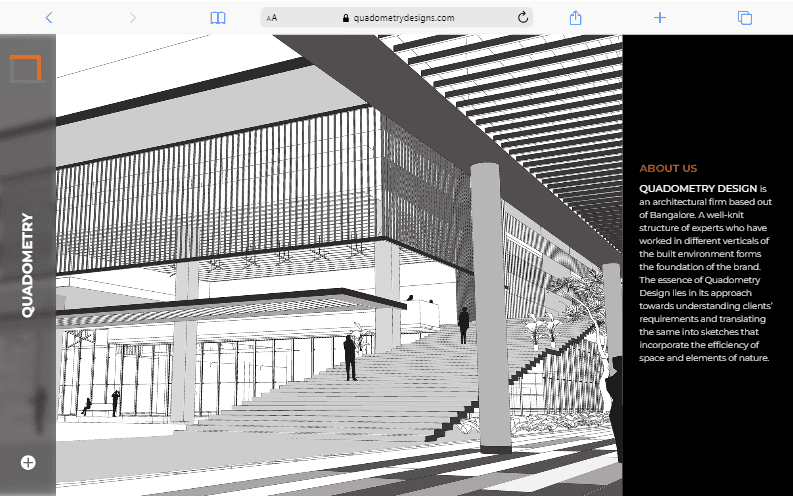Click the greyed forward navigation arrow
The height and width of the screenshot is (496, 793).
click(133, 18)
